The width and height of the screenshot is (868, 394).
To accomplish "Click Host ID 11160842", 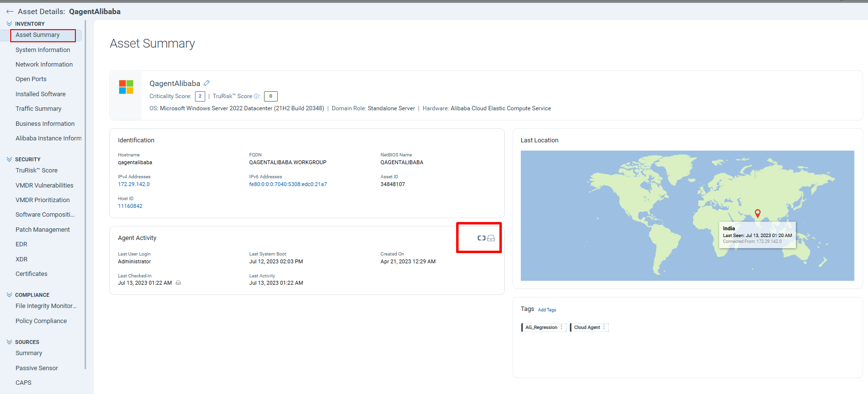I will (130, 206).
